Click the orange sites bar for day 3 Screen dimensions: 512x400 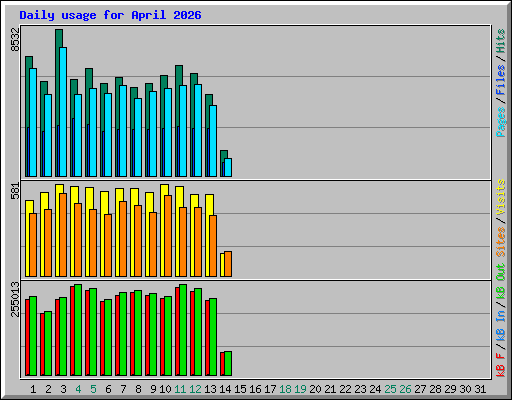[63, 235]
